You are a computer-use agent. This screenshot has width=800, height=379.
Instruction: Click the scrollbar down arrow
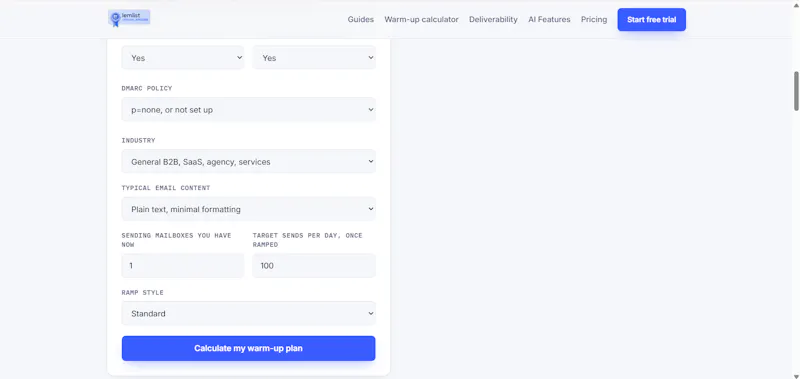click(796, 376)
